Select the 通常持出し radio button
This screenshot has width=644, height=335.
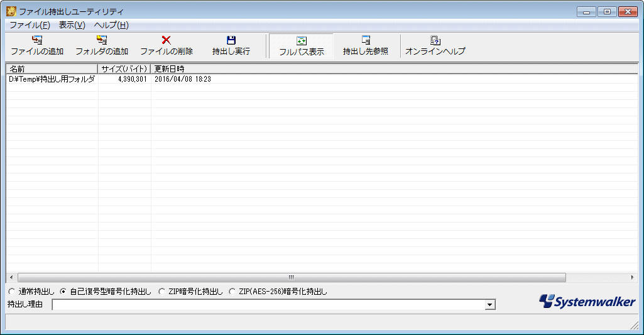pyautogui.click(x=11, y=292)
